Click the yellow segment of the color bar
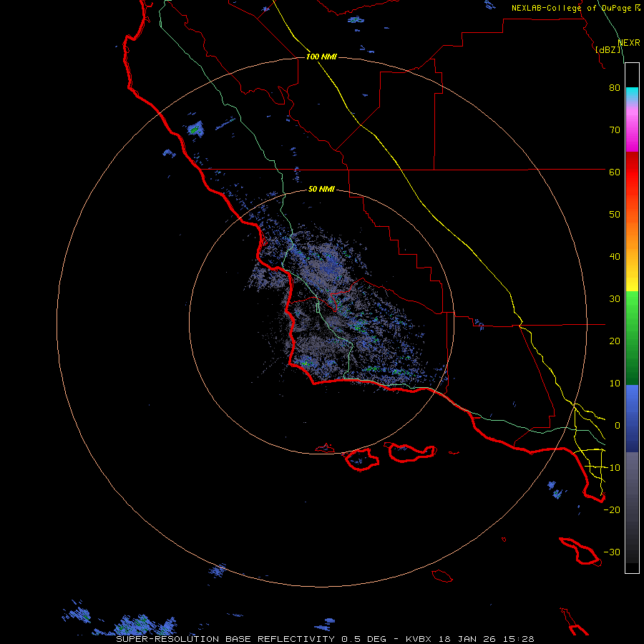The image size is (644, 644). click(632, 279)
